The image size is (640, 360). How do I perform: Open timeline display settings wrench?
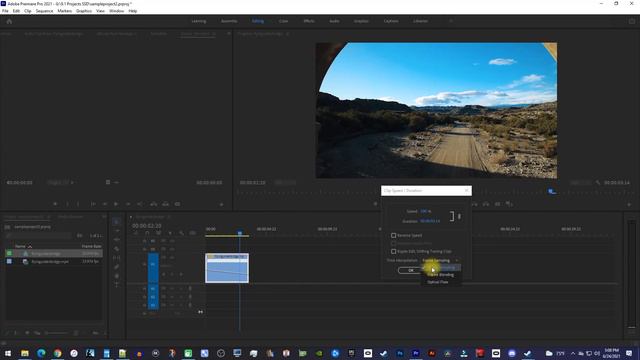click(182, 233)
